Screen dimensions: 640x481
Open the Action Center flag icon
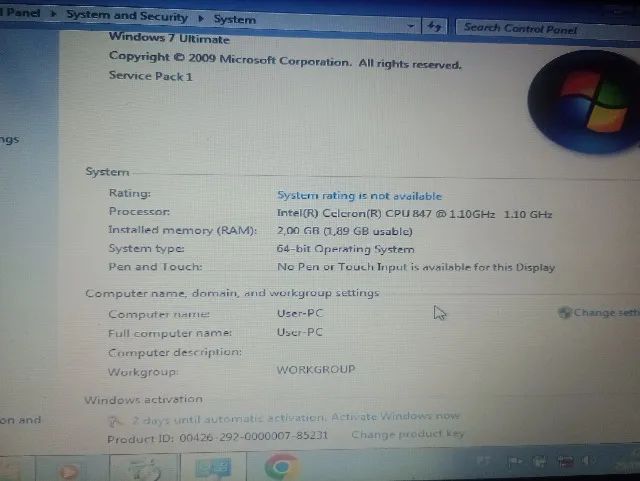point(514,462)
